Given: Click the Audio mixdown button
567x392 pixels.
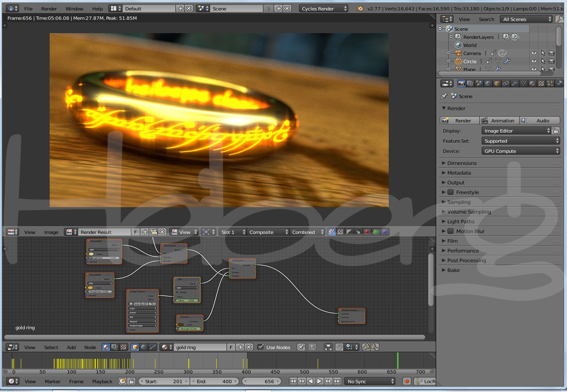Looking at the screenshot, I should pyautogui.click(x=539, y=121).
